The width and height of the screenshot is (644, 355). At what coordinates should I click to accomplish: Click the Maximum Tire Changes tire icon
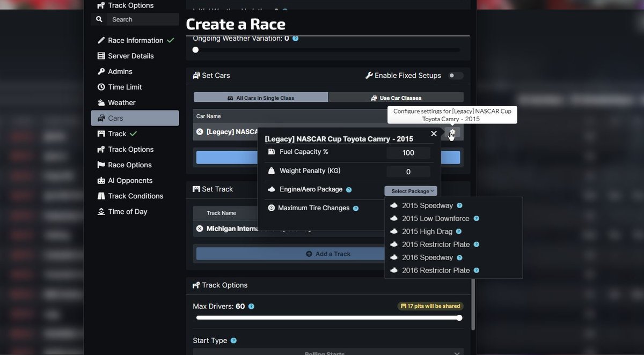click(x=271, y=208)
